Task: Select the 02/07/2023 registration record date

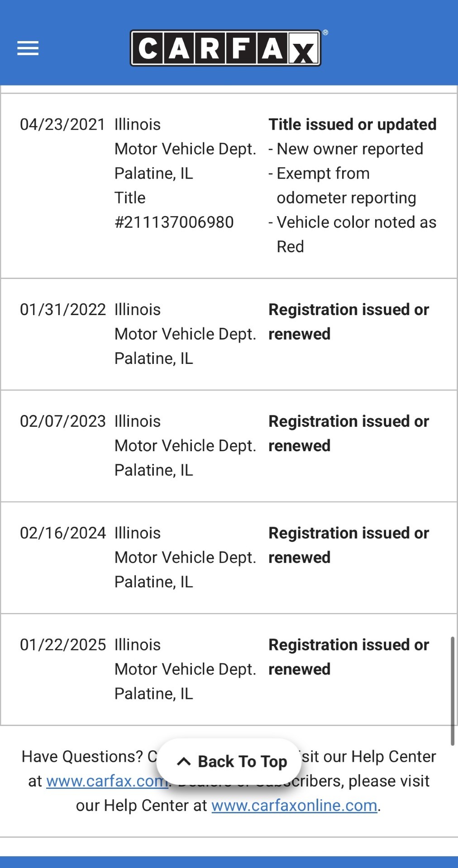Action: point(62,421)
